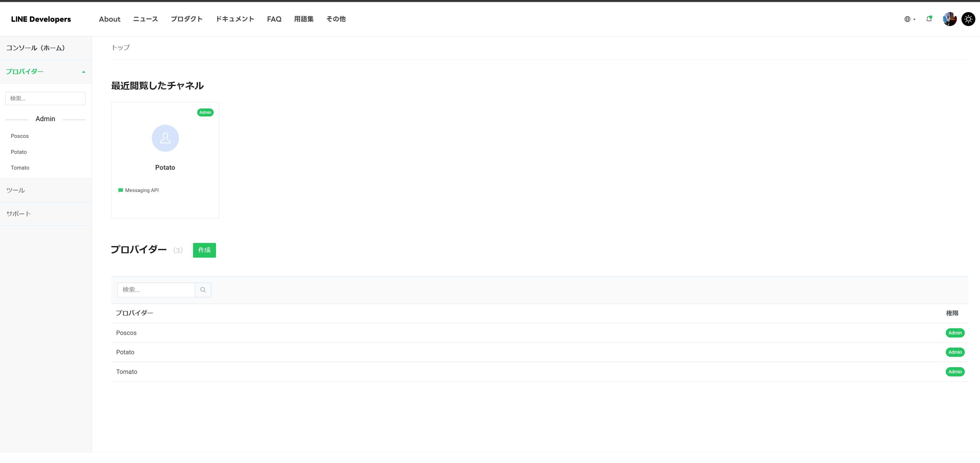This screenshot has width=980, height=463.
Task: Click the provider search magnifier icon
Action: click(x=203, y=290)
